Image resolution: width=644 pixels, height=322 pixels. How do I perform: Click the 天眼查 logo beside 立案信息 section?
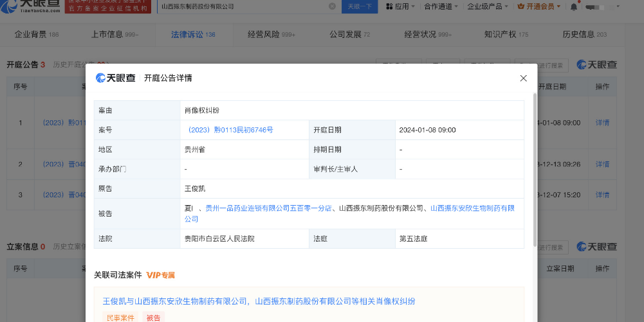(x=597, y=247)
